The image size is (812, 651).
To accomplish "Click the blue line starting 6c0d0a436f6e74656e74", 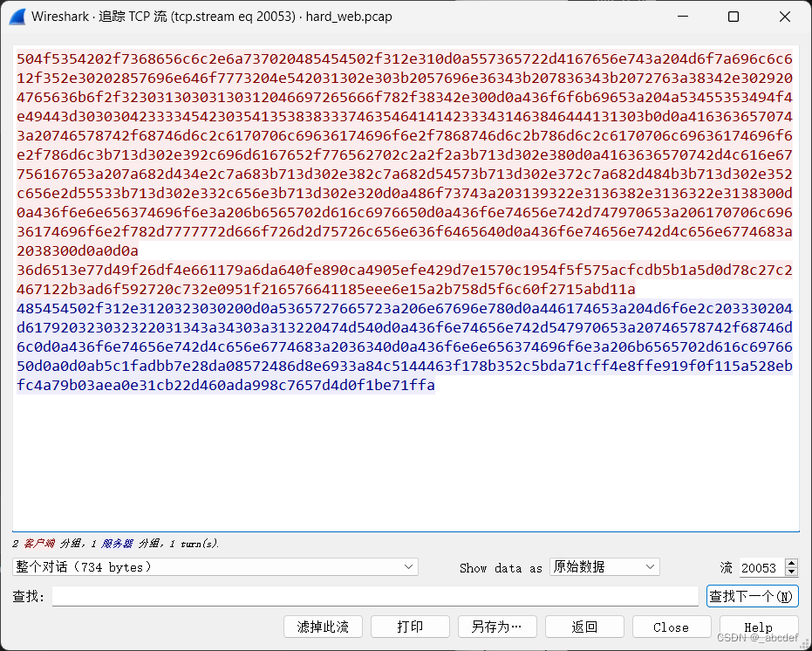I will [405, 346].
